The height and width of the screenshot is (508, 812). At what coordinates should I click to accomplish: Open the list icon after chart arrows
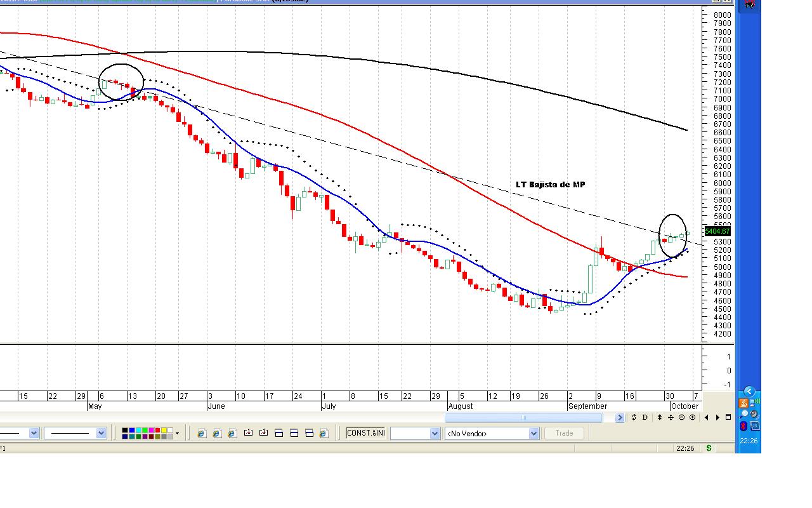728,417
